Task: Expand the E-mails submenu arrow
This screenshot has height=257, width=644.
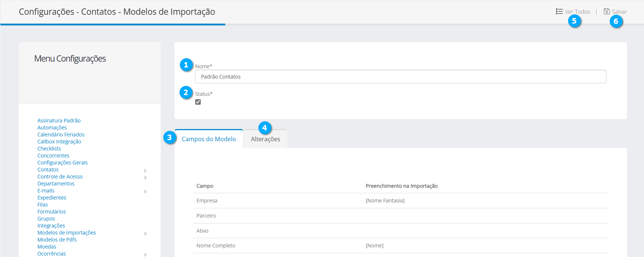Action: pyautogui.click(x=146, y=191)
